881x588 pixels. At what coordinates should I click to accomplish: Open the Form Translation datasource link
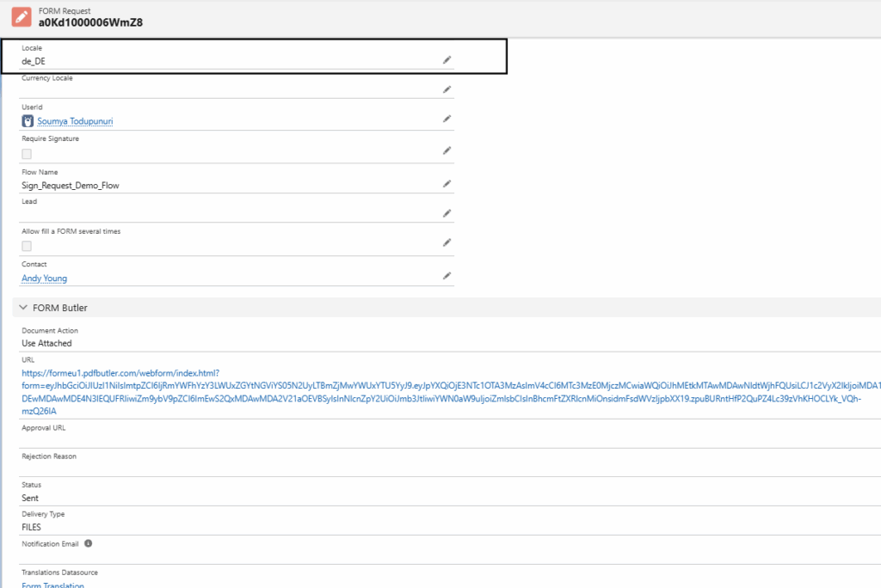[52, 585]
